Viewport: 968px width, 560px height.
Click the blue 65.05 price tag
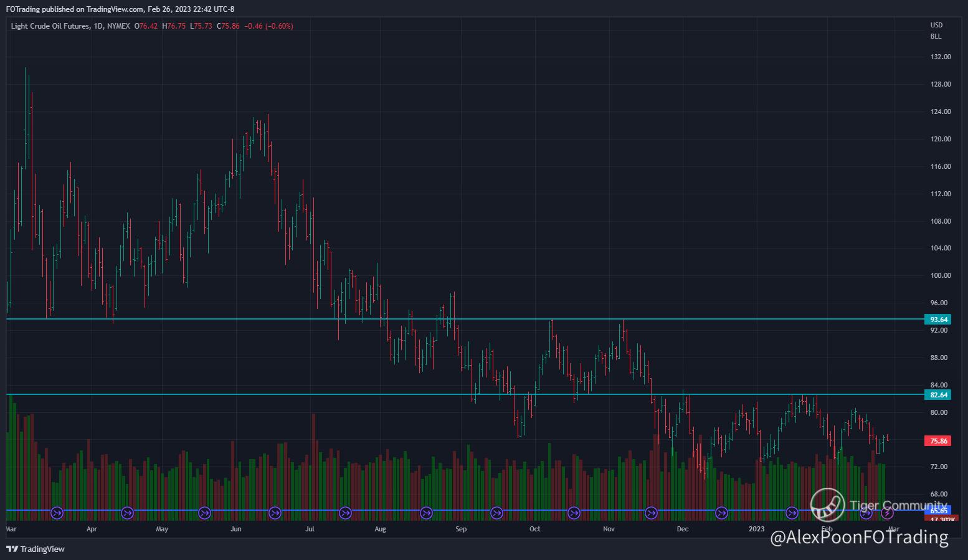pyautogui.click(x=939, y=511)
